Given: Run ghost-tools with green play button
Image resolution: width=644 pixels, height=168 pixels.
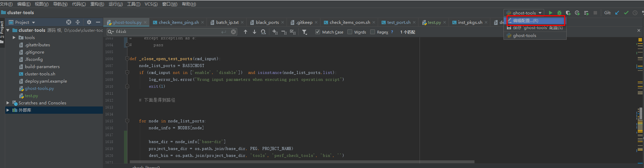Looking at the screenshot, I should point(550,13).
